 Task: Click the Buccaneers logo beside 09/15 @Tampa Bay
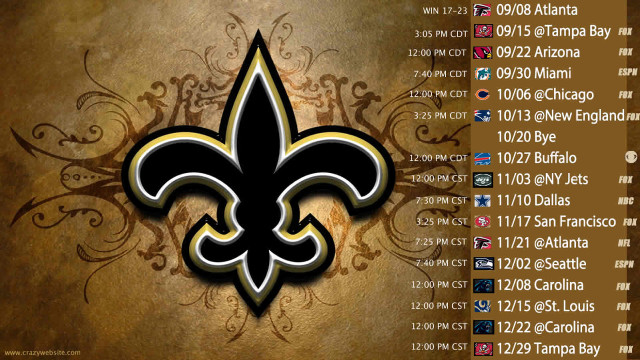(x=482, y=31)
